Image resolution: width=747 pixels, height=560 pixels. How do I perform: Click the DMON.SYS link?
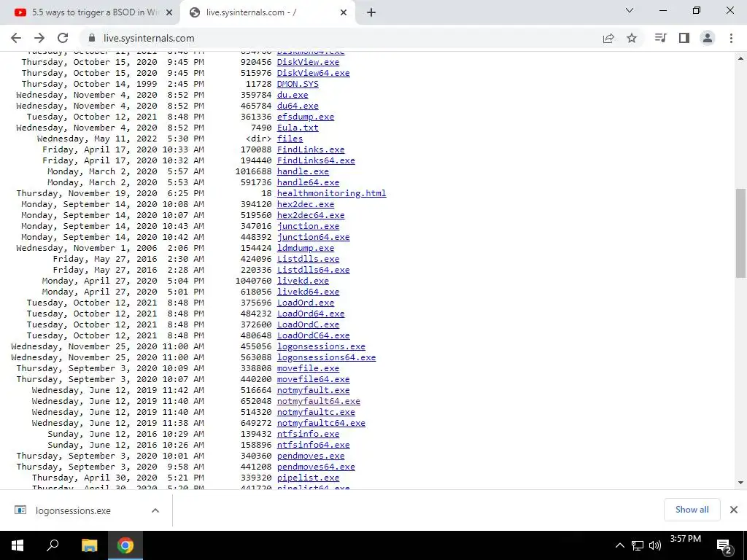pos(298,84)
